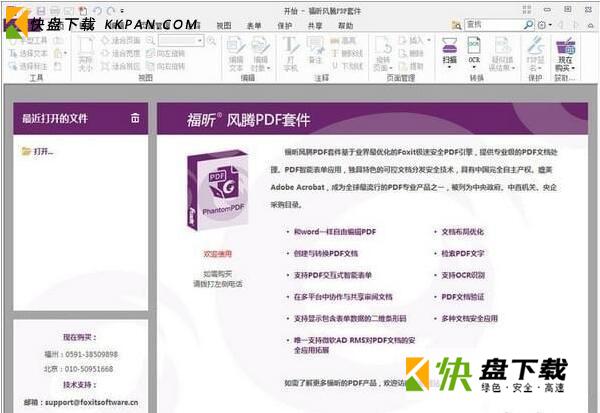
Task: Click Rotate Left (向左旋转) button
Action: [165, 53]
